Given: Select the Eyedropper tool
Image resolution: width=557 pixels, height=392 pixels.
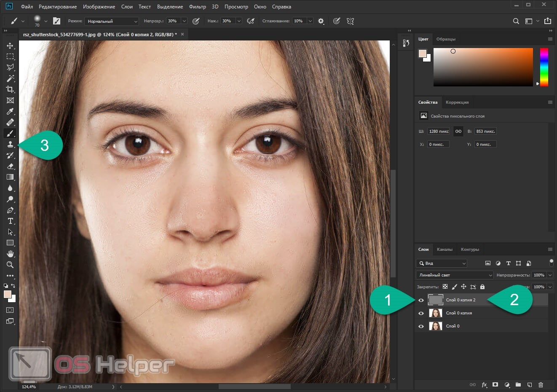Looking at the screenshot, I should 10,111.
